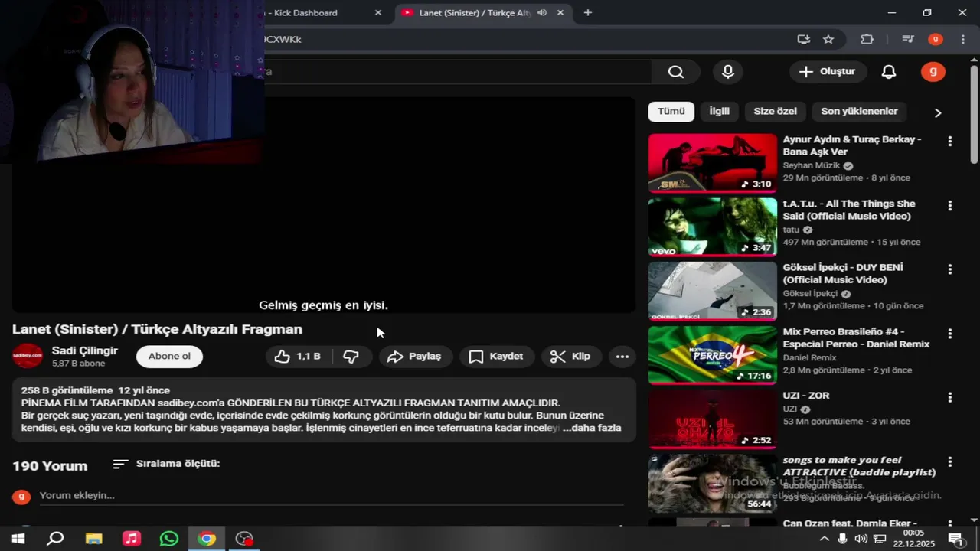Open YouTube notifications bell

888,72
